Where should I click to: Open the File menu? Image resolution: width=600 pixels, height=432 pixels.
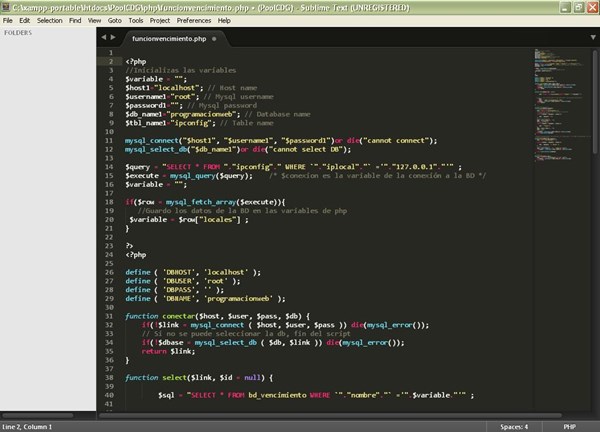pos(9,20)
